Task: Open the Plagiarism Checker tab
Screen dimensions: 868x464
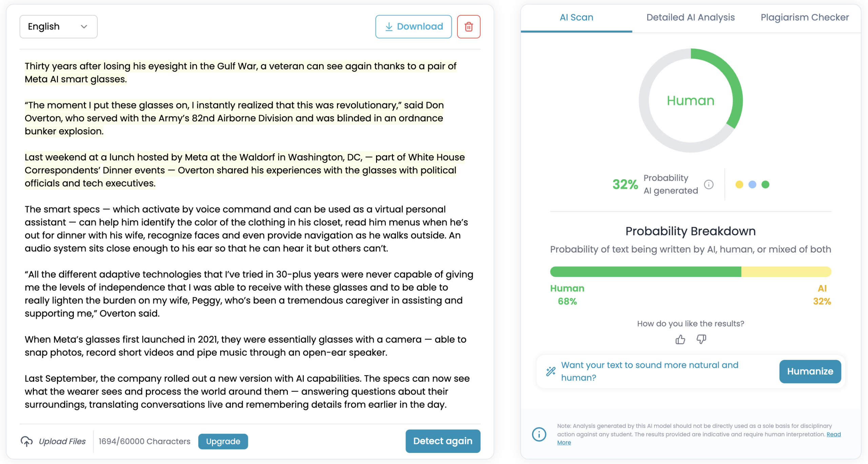Action: coord(804,17)
